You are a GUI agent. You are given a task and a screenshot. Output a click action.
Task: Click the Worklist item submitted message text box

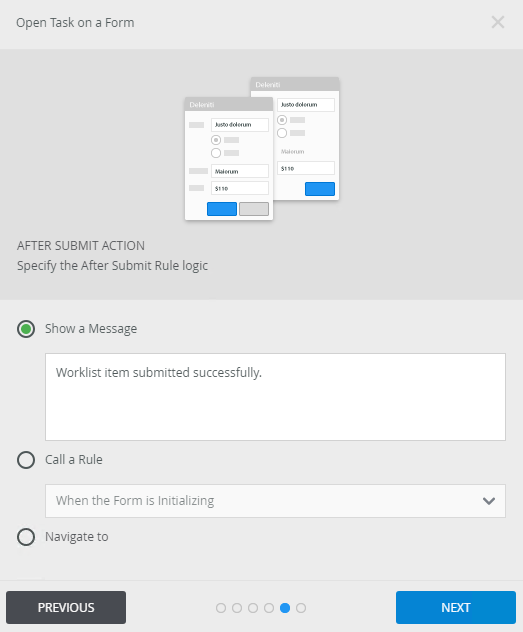(275, 397)
